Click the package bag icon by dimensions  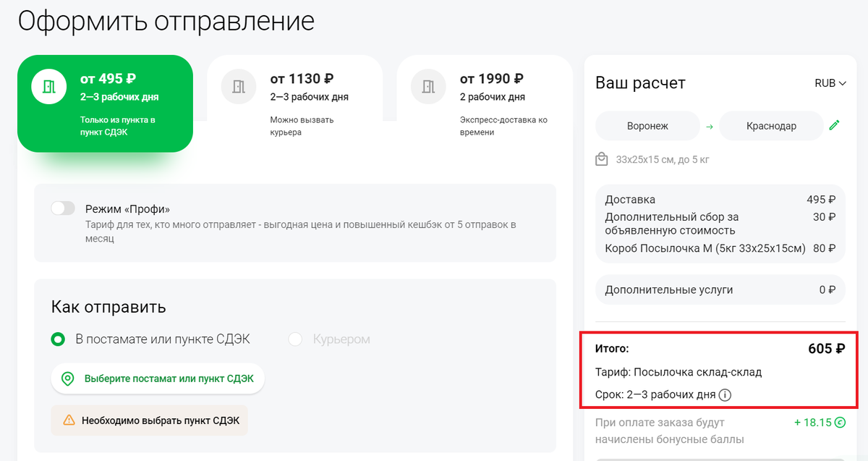click(601, 159)
